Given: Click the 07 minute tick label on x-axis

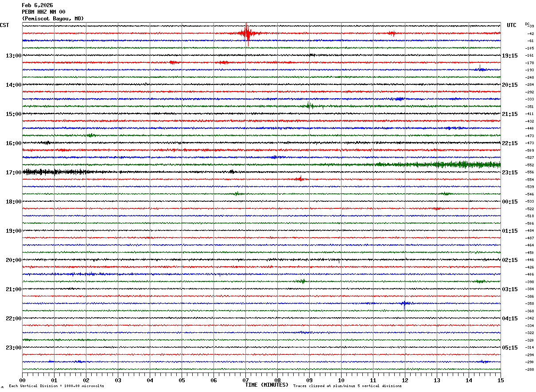Looking at the screenshot, I should 245,380.
